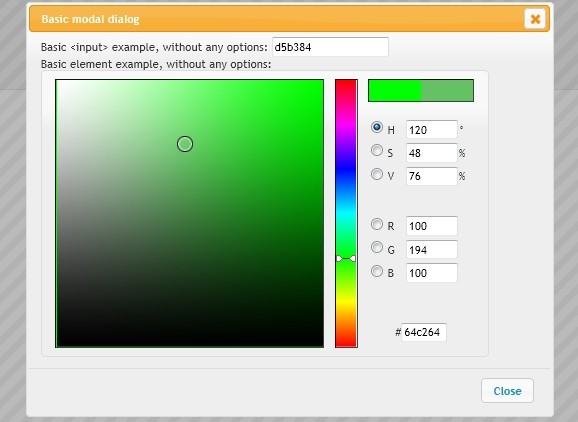Click the hue slider handle on vertical bar
Image resolution: width=578 pixels, height=422 pixels.
coord(346,259)
